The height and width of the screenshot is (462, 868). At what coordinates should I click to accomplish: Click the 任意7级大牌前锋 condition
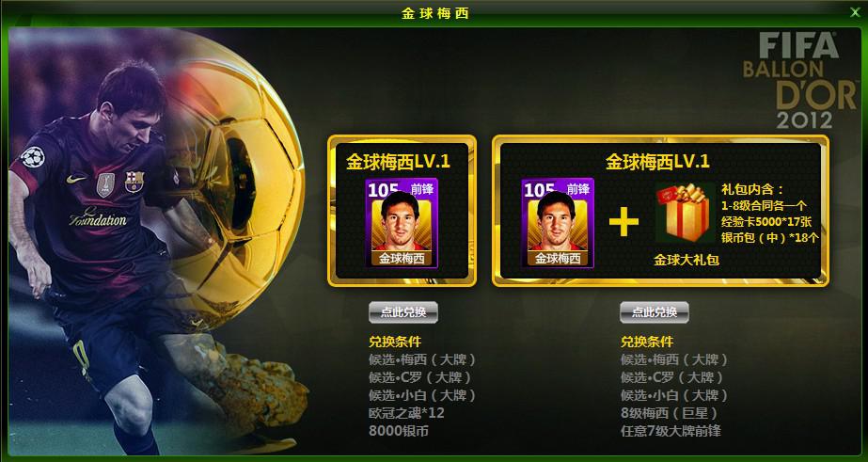tap(671, 431)
